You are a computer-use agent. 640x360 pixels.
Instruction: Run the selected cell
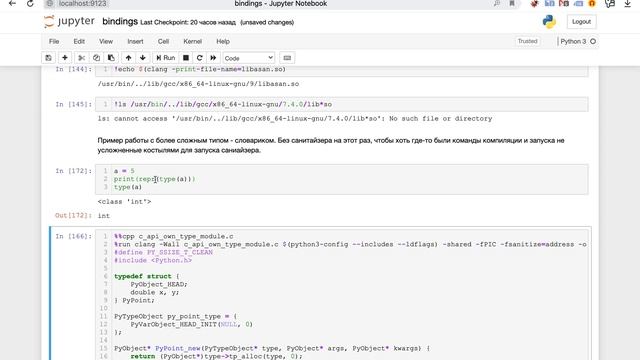click(x=166, y=58)
